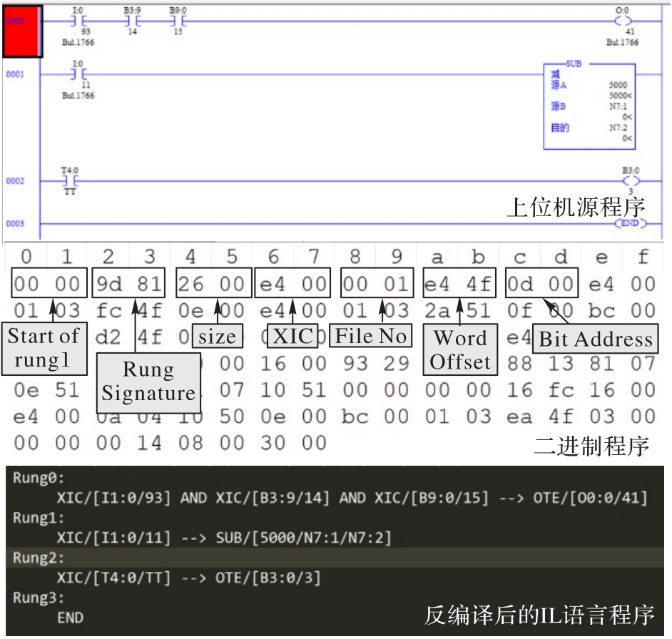Screen dimensions: 672x639
Task: Click the boxed hex bytes 9d 81
Action: (x=129, y=285)
